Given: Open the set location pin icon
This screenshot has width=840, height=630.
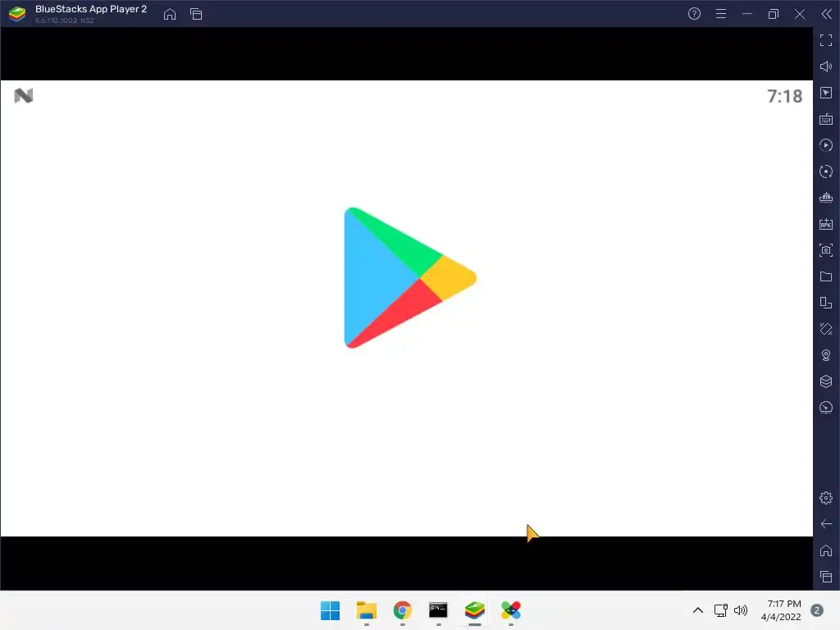Looking at the screenshot, I should tap(826, 355).
